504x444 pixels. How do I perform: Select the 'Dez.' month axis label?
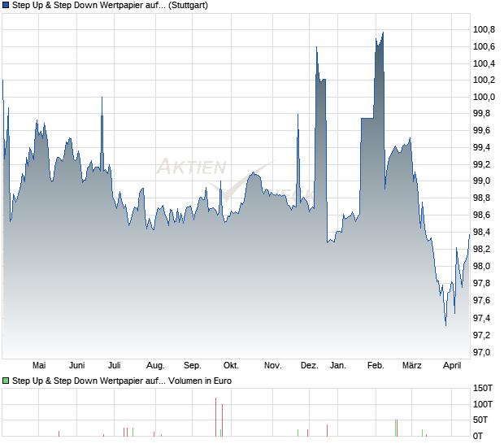pos(309,365)
